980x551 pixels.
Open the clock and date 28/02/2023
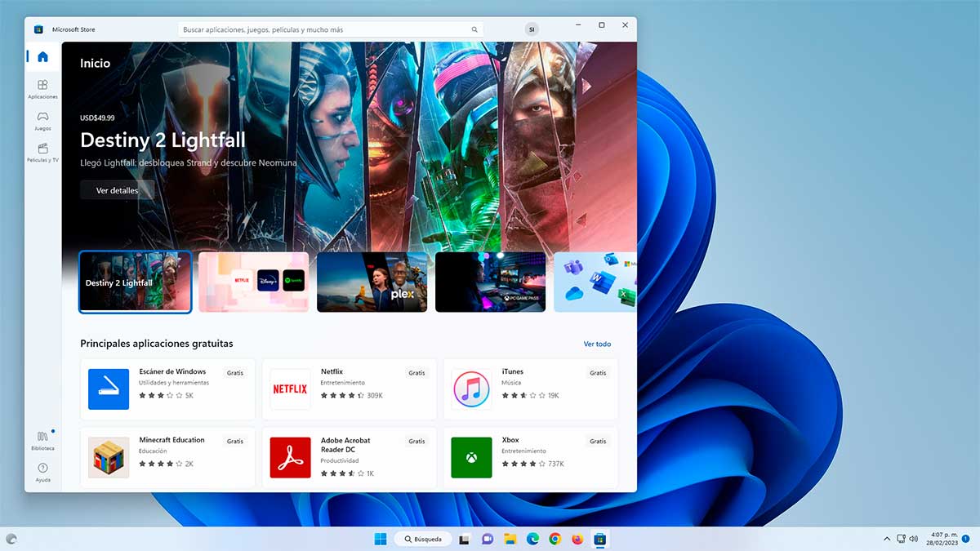point(942,539)
